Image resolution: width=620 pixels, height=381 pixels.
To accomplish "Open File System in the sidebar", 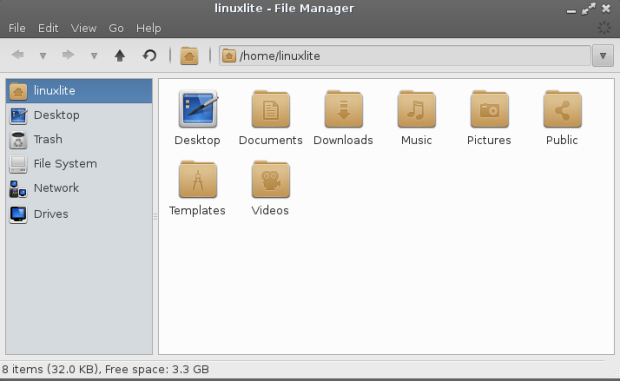I will (79, 164).
